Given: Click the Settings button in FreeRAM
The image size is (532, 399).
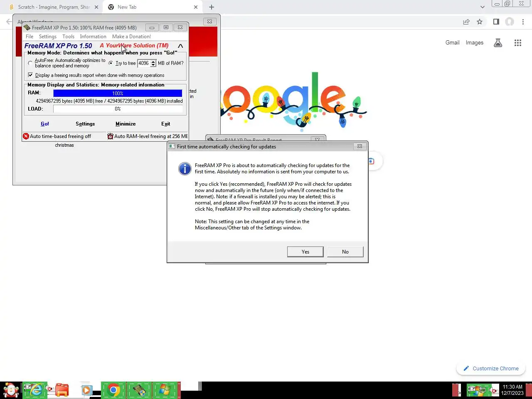Looking at the screenshot, I should click(85, 124).
